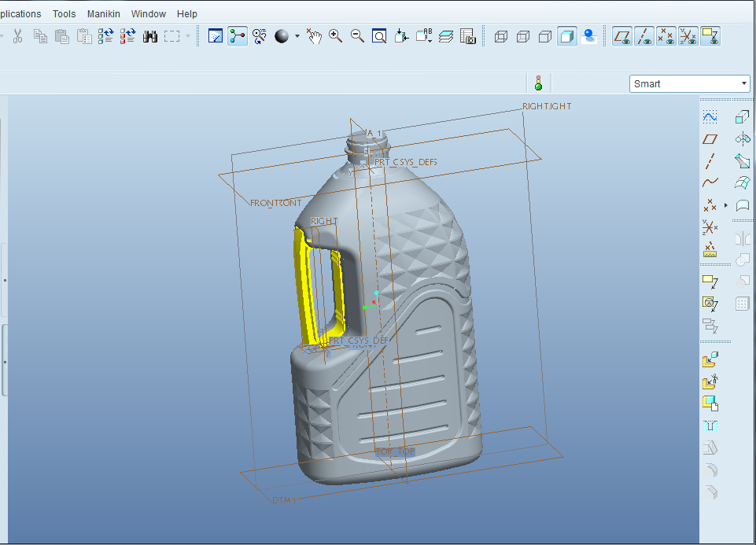Select the Extrude tool icon

(742, 116)
